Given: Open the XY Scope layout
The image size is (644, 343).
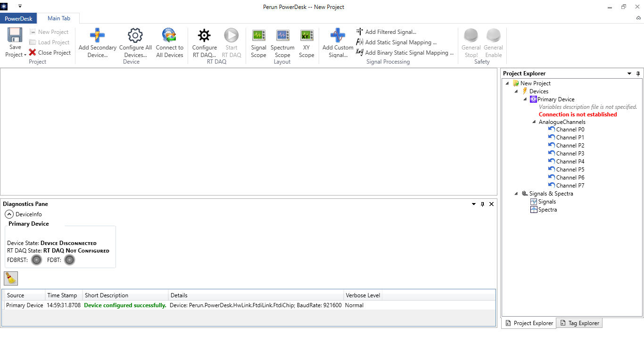Looking at the screenshot, I should [x=306, y=35].
